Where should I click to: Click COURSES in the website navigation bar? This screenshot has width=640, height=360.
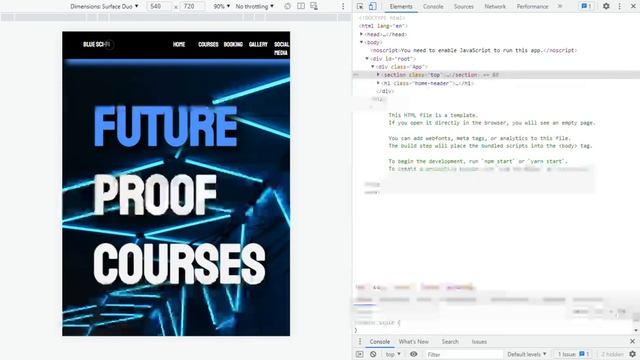coord(208,44)
